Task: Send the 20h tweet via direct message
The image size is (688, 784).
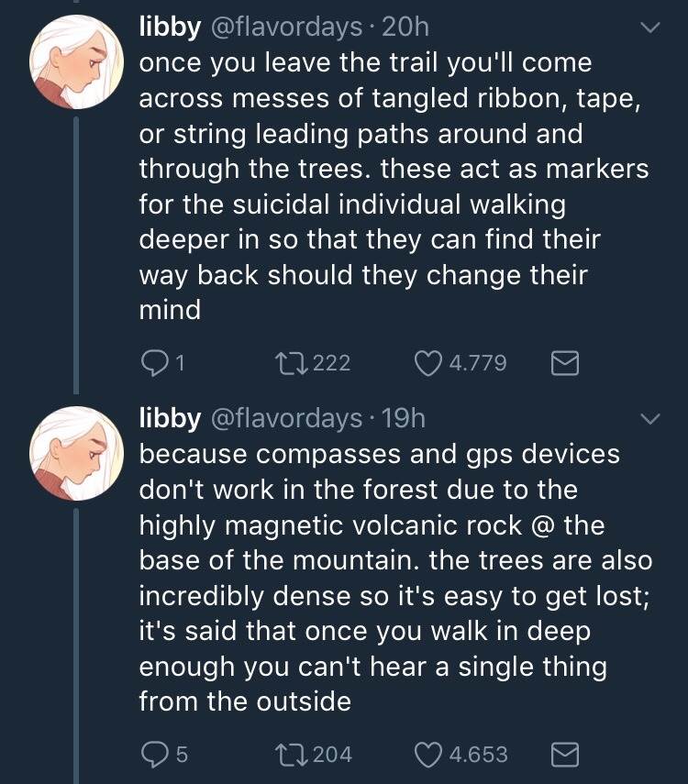Action: 565,364
